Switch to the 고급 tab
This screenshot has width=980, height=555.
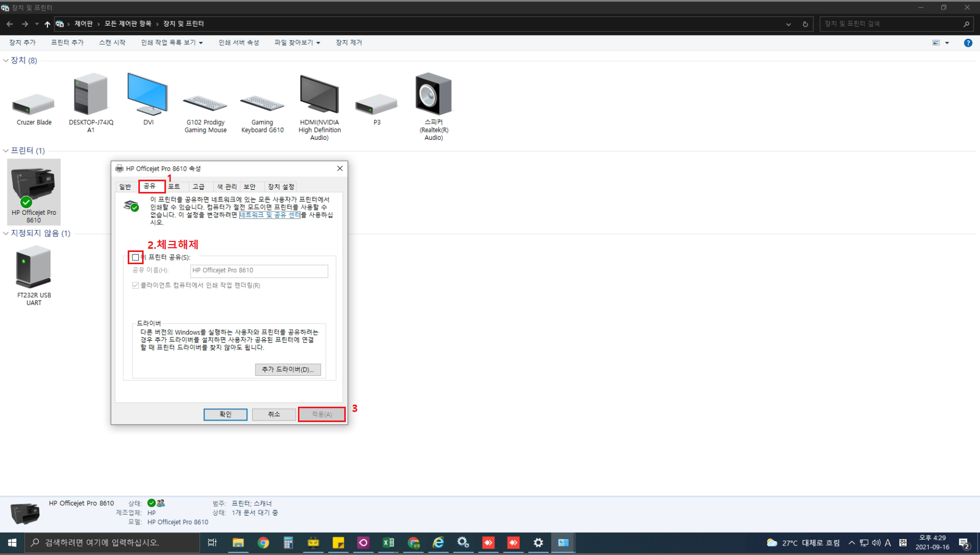(198, 187)
